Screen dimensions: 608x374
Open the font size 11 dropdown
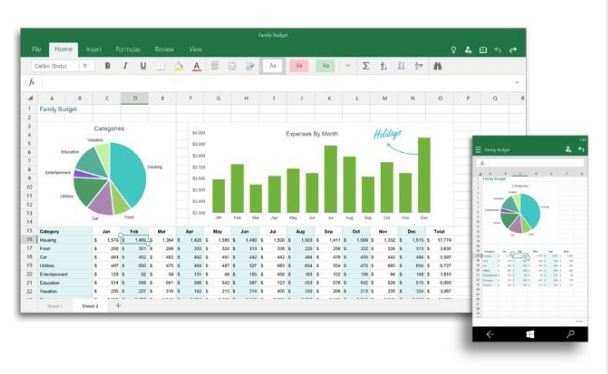[x=86, y=66]
